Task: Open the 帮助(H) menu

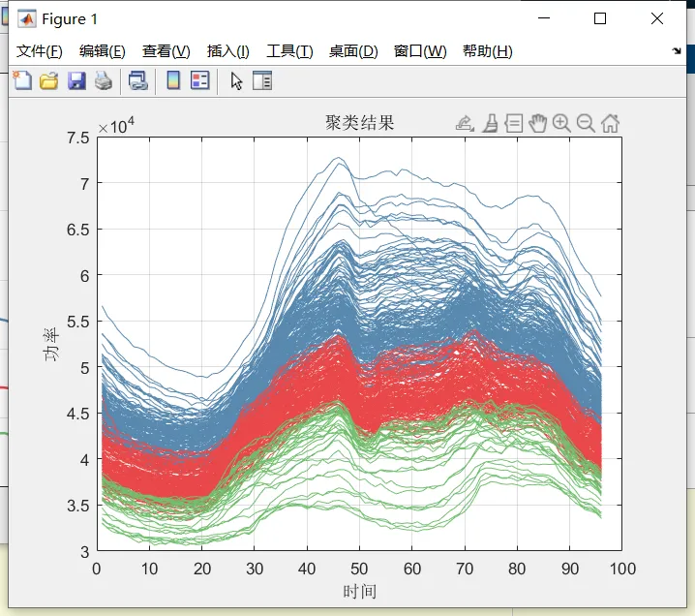Action: click(x=488, y=51)
